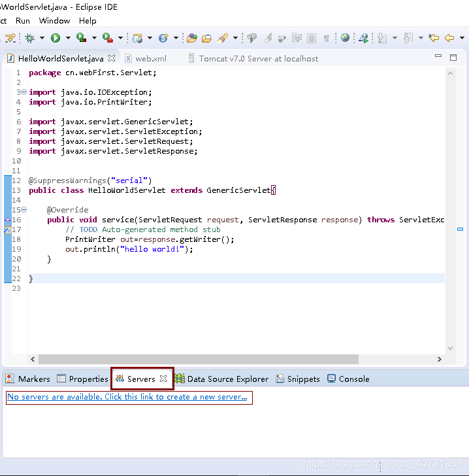Click the Show Whitespace Characters pilcrow icon
The image size is (469, 476).
[x=327, y=38]
